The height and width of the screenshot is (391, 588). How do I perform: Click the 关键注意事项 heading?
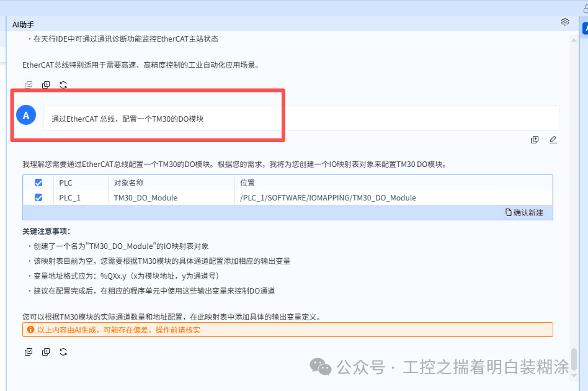tap(46, 231)
